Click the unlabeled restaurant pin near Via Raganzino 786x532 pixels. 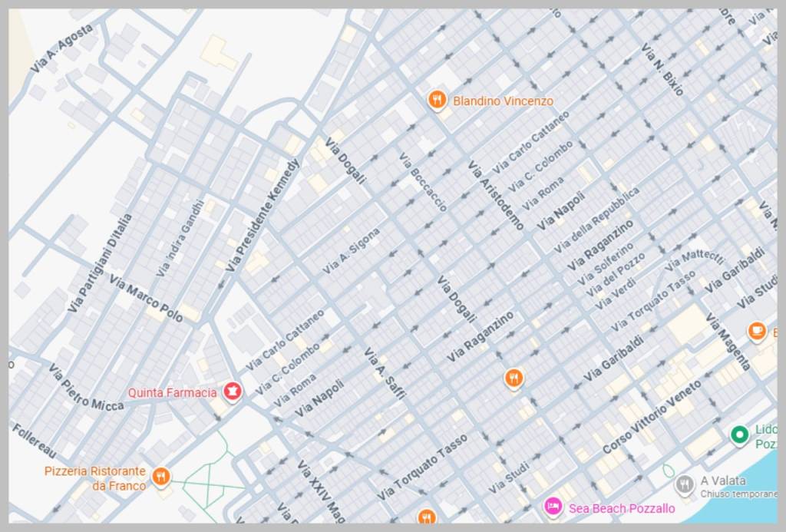click(x=514, y=377)
